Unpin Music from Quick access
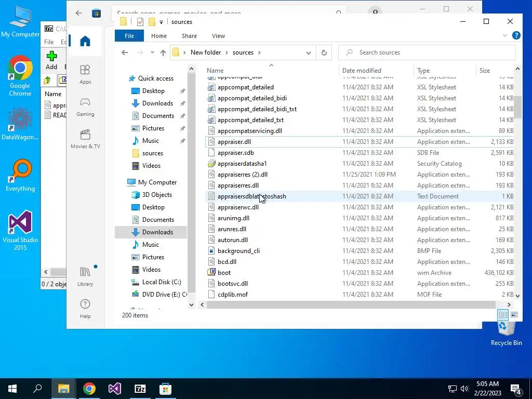 coord(182,141)
